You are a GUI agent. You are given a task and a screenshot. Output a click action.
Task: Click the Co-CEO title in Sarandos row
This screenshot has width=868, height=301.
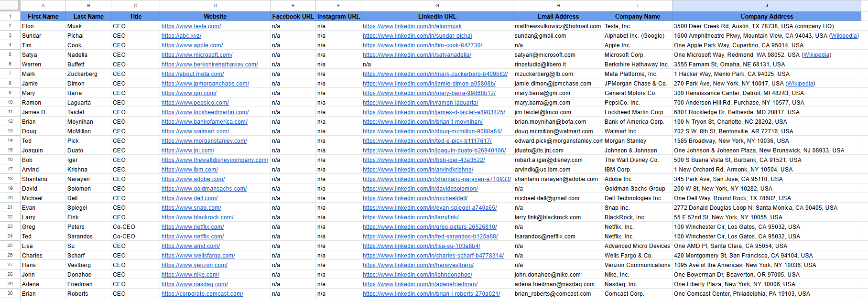(x=135, y=236)
